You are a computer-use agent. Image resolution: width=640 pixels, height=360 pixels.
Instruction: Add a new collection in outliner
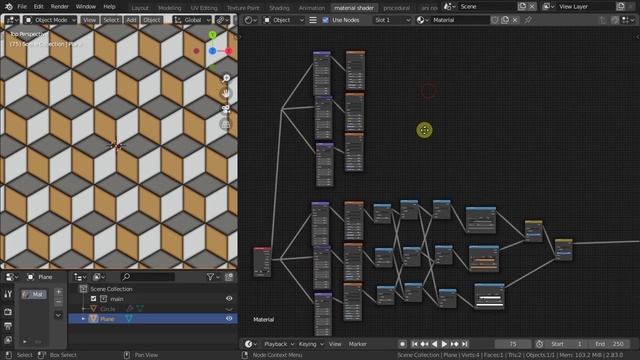tap(229, 277)
